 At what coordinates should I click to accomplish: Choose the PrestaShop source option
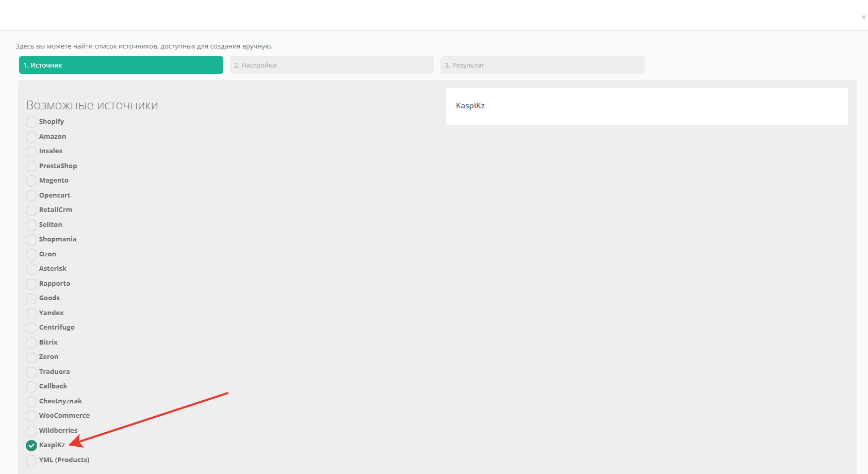(x=31, y=167)
